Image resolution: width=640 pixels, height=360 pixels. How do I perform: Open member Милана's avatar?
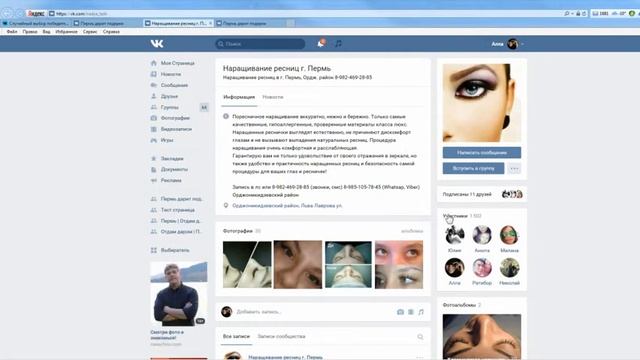point(509,235)
